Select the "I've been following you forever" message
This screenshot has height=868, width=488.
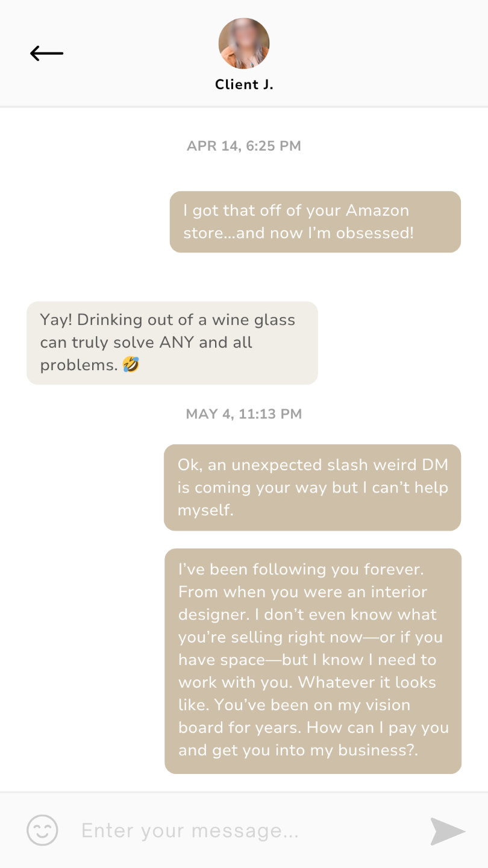(x=313, y=660)
